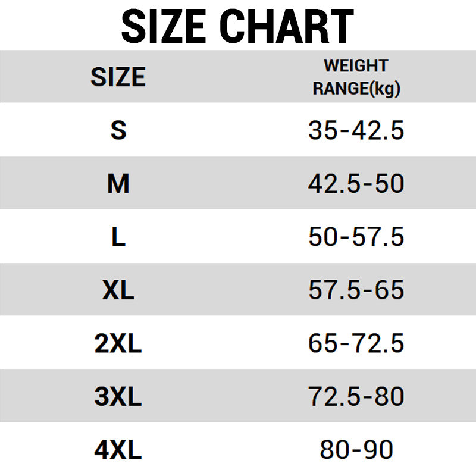Click the (kg) unit label

tap(384, 89)
